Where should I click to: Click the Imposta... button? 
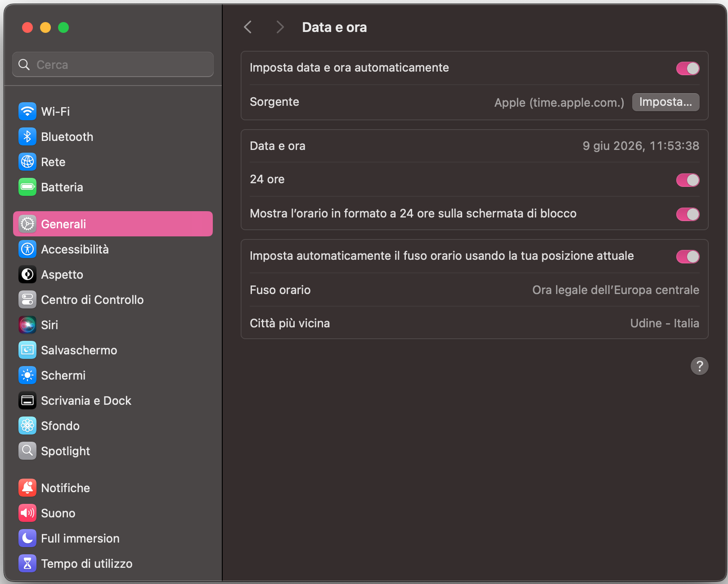(x=665, y=102)
